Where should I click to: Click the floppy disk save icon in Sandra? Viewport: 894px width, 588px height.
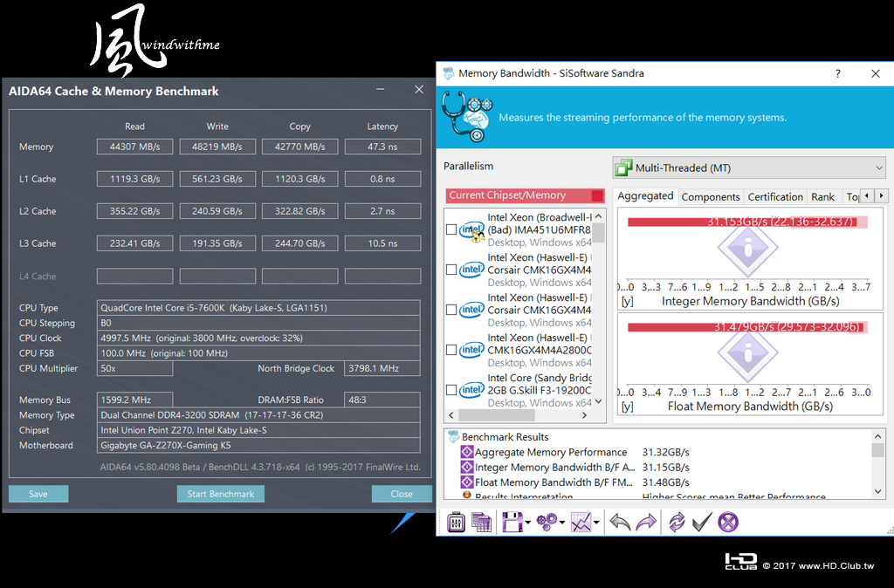[x=512, y=522]
